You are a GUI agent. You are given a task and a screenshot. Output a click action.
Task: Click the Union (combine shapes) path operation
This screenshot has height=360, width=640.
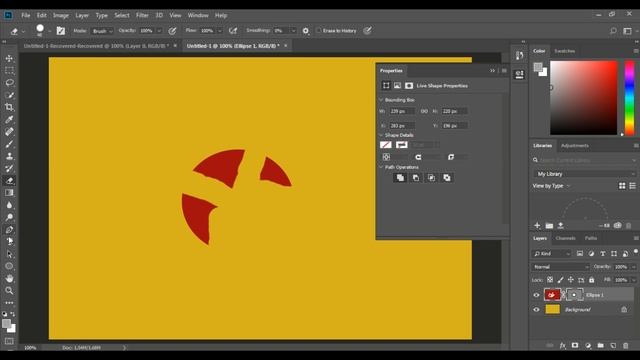tap(400, 178)
